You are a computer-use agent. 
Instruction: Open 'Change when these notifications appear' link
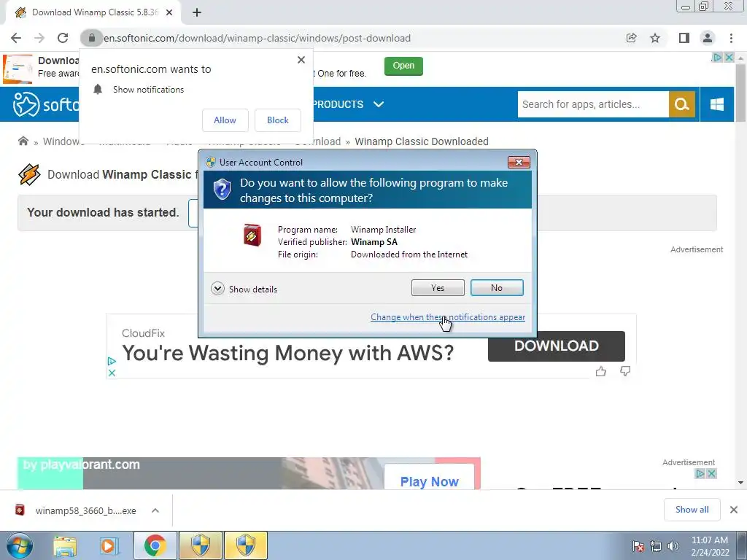pos(448,317)
